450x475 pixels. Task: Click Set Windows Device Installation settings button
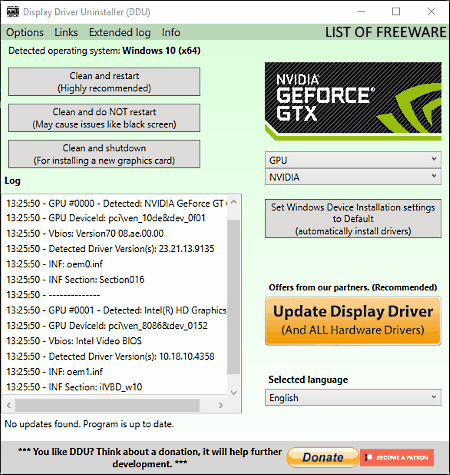coord(353,219)
